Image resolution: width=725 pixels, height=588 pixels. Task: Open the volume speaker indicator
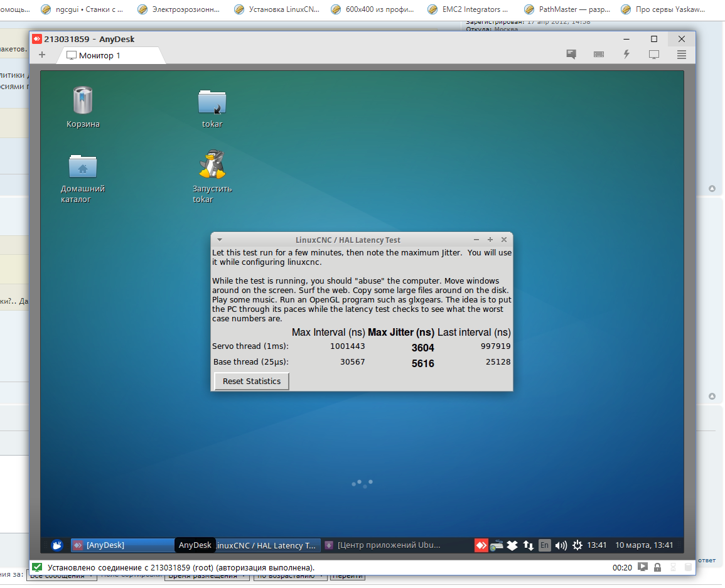tap(561, 545)
